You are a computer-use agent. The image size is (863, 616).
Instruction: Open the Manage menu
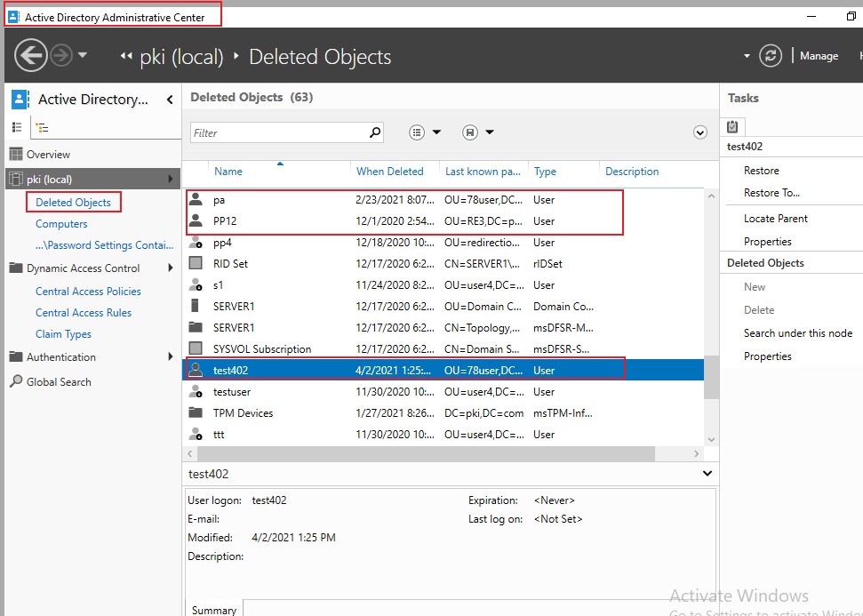pyautogui.click(x=819, y=56)
